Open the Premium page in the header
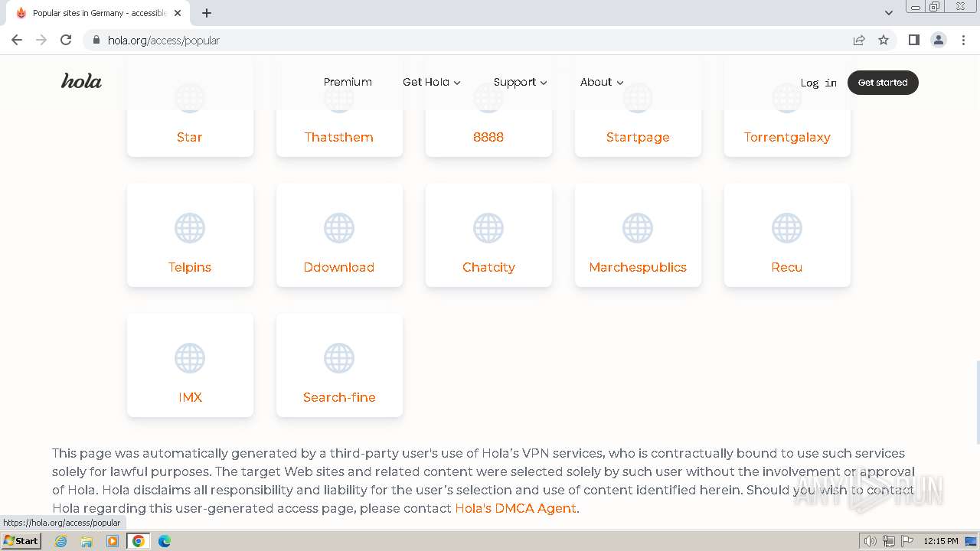 pos(348,82)
